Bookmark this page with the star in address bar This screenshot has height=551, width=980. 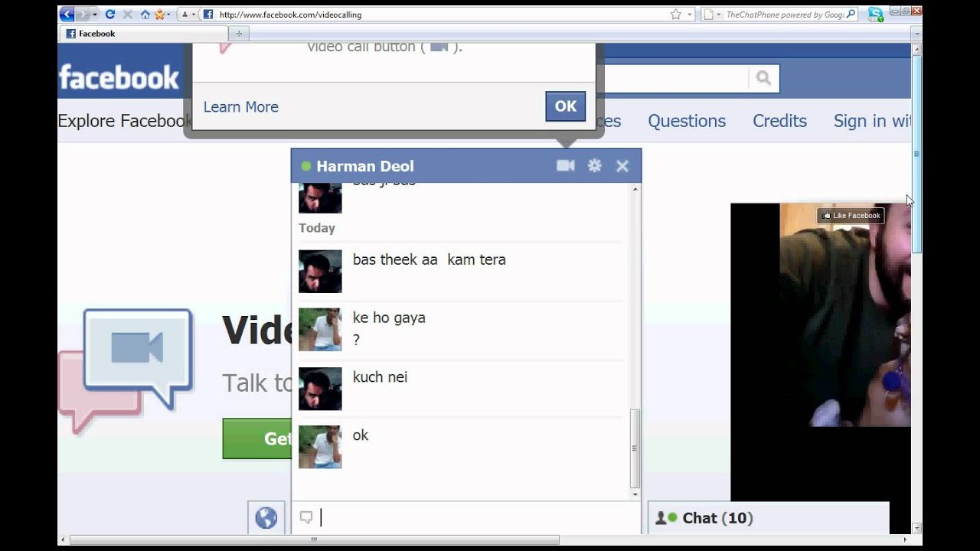point(675,14)
